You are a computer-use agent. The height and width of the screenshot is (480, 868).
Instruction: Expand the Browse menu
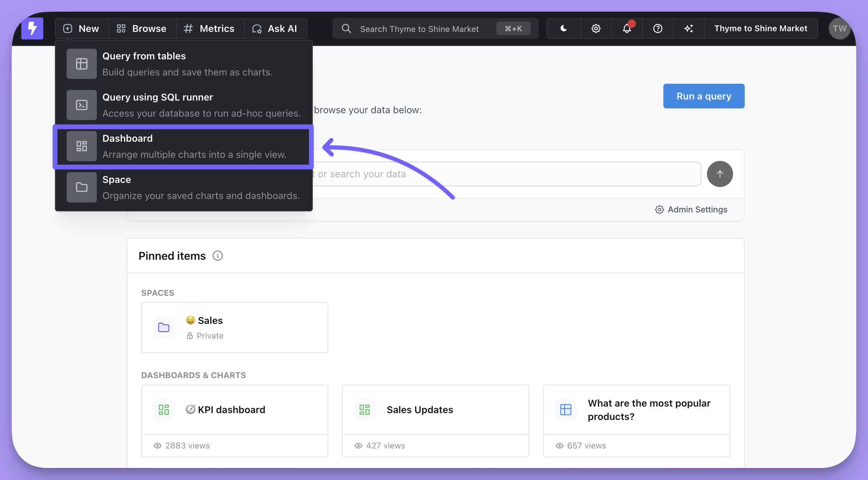[142, 28]
